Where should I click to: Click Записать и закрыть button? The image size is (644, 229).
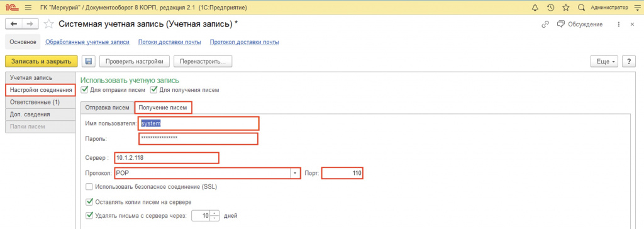pyautogui.click(x=41, y=61)
